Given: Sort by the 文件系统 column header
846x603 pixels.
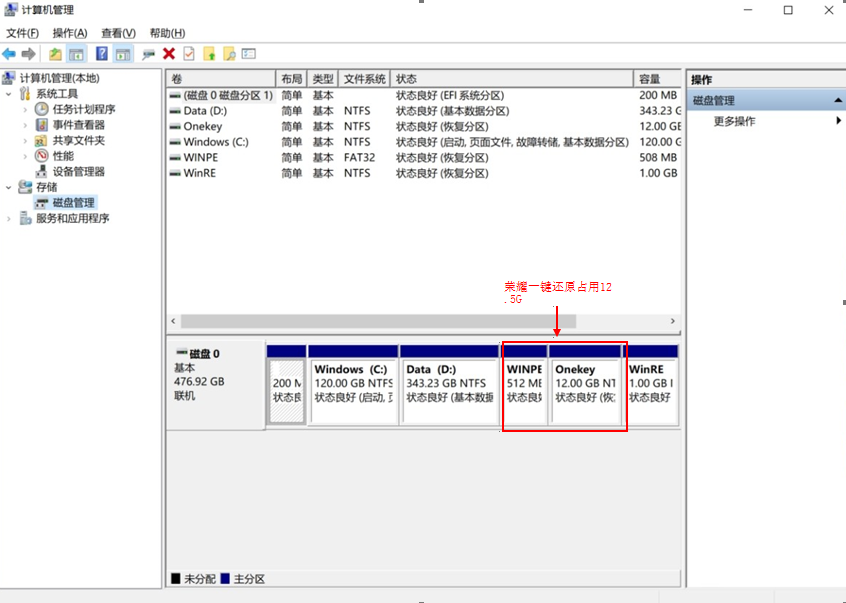Looking at the screenshot, I should pyautogui.click(x=364, y=79).
